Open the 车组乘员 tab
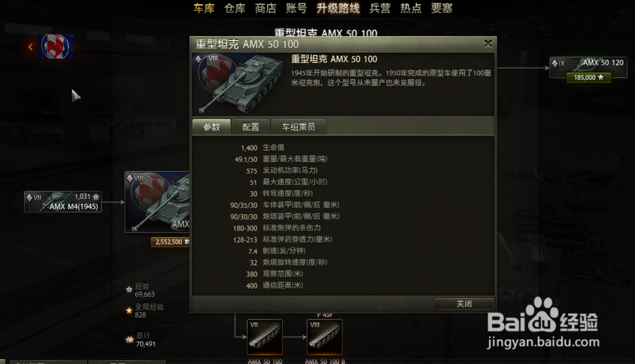This screenshot has width=635, height=364. pos(298,127)
